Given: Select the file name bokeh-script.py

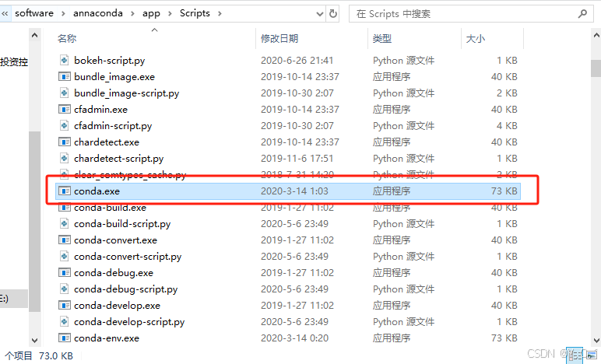Looking at the screenshot, I should (109, 61).
